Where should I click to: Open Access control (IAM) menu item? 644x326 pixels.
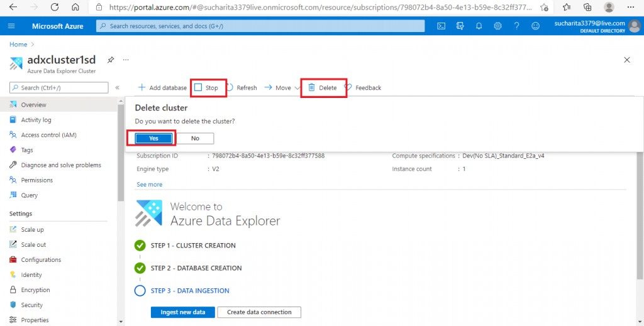(x=48, y=135)
